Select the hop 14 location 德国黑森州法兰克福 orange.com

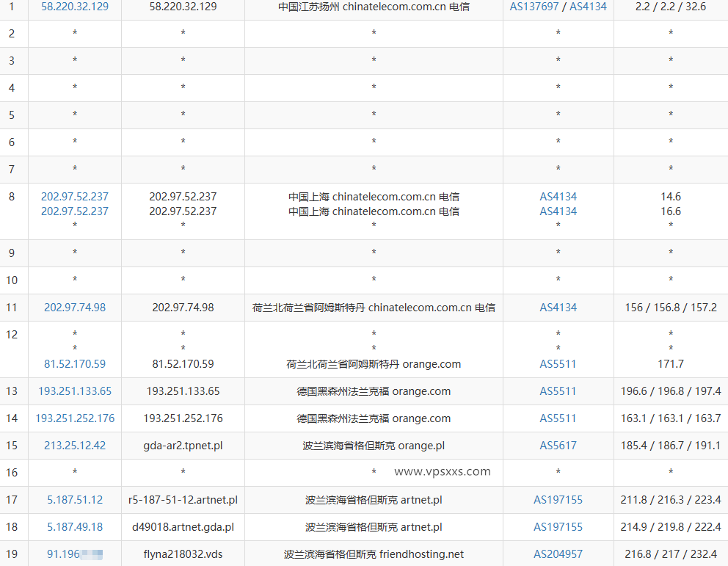pos(374,418)
